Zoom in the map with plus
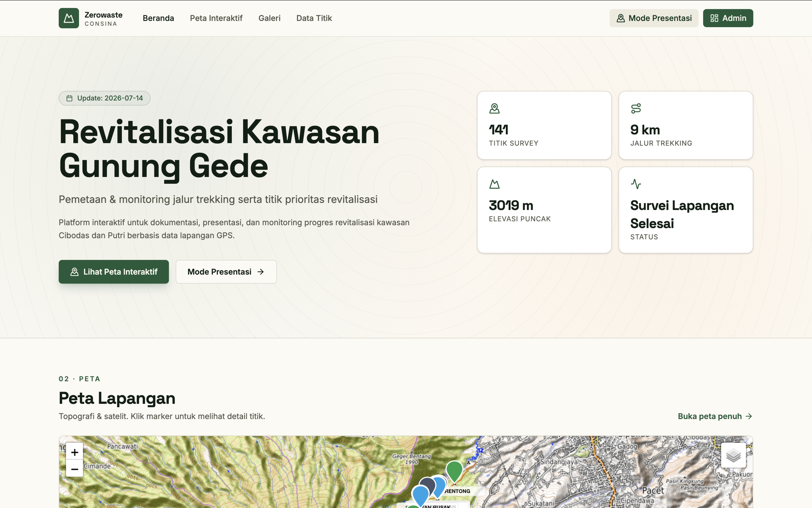 [x=74, y=452]
